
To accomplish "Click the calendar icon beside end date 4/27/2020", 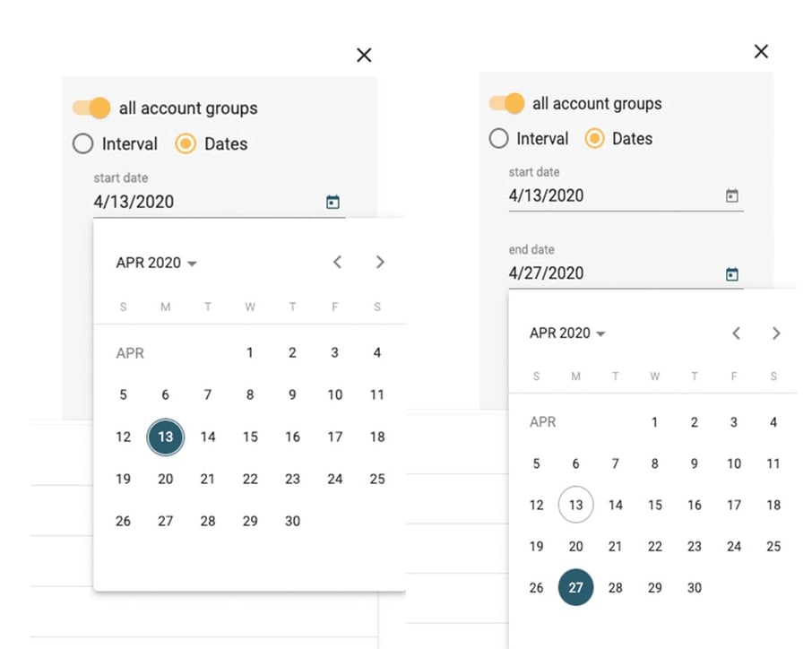I will (732, 273).
